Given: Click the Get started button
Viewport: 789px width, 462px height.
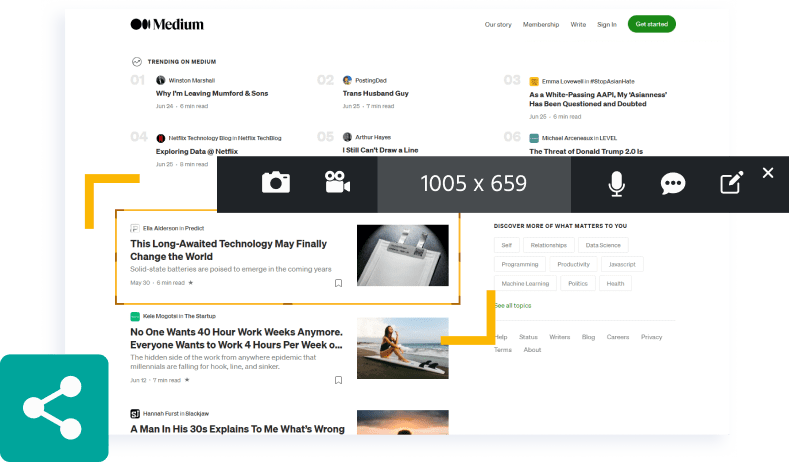Looking at the screenshot, I should click(652, 24).
